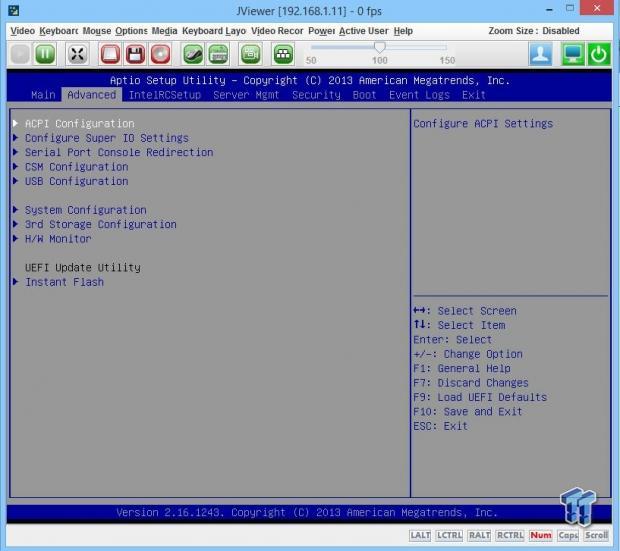Open the Media menu
Viewport: 620px width, 551px height.
(x=164, y=31)
